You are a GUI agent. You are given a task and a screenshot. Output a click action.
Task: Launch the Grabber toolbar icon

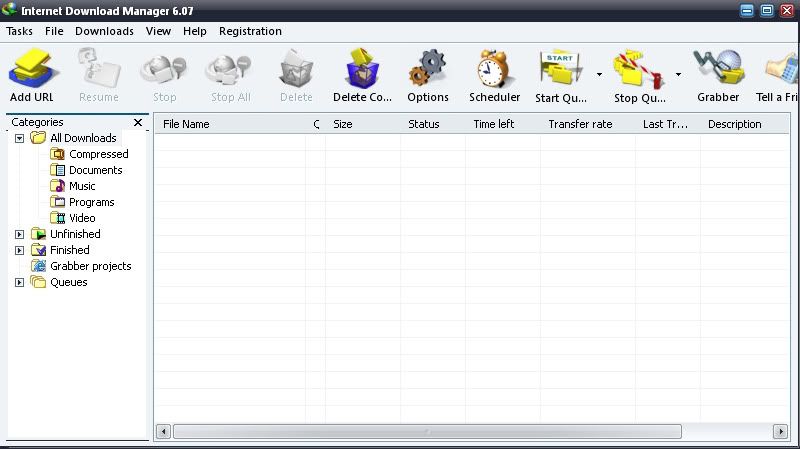pyautogui.click(x=718, y=67)
